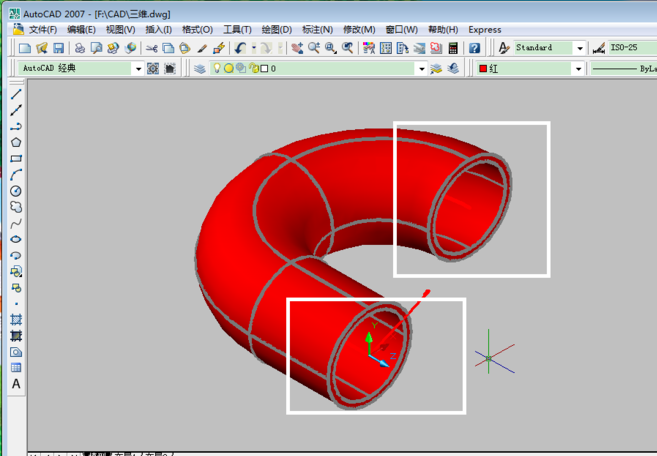This screenshot has height=456, width=657.
Task: Toggle freeze sun icon for layer 0
Action: tap(229, 69)
